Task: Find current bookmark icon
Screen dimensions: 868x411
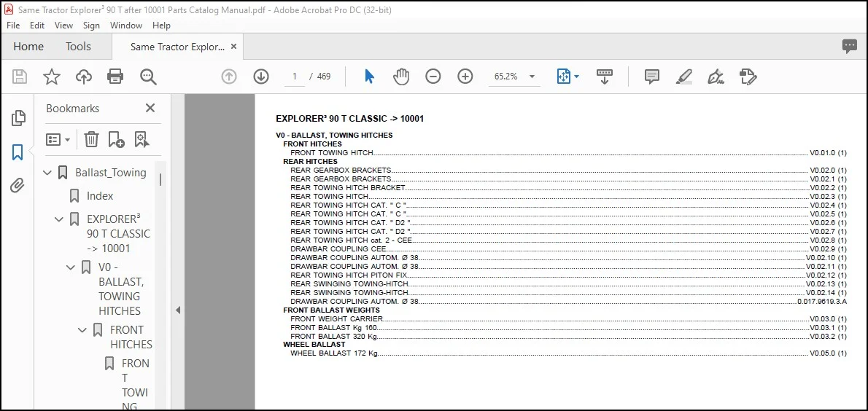Action: pos(142,139)
